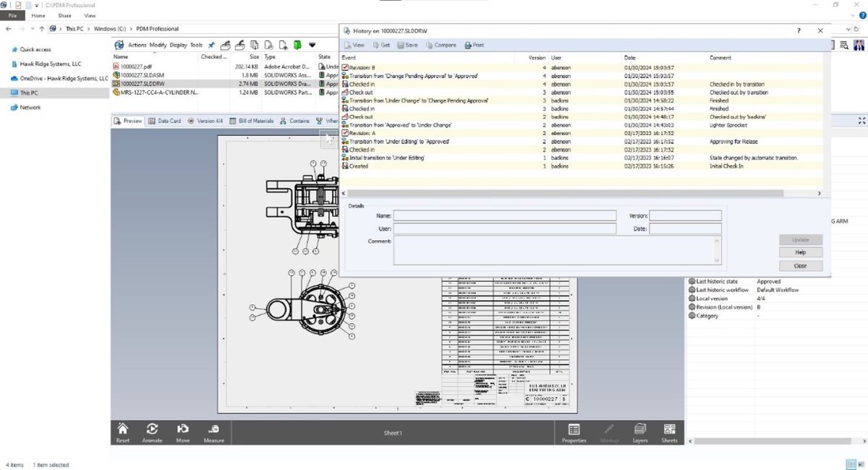Click Save in the History toolbar
Screen dimensions: 868x470
407,45
